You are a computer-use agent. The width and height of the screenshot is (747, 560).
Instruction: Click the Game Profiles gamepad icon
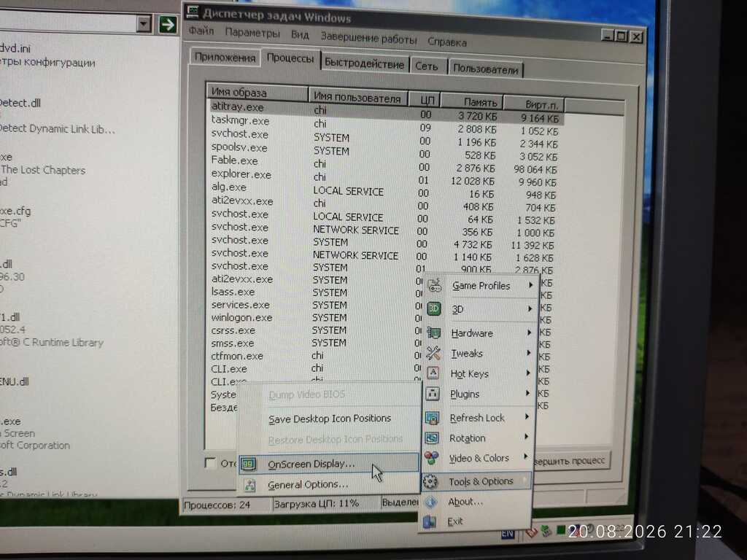click(434, 286)
